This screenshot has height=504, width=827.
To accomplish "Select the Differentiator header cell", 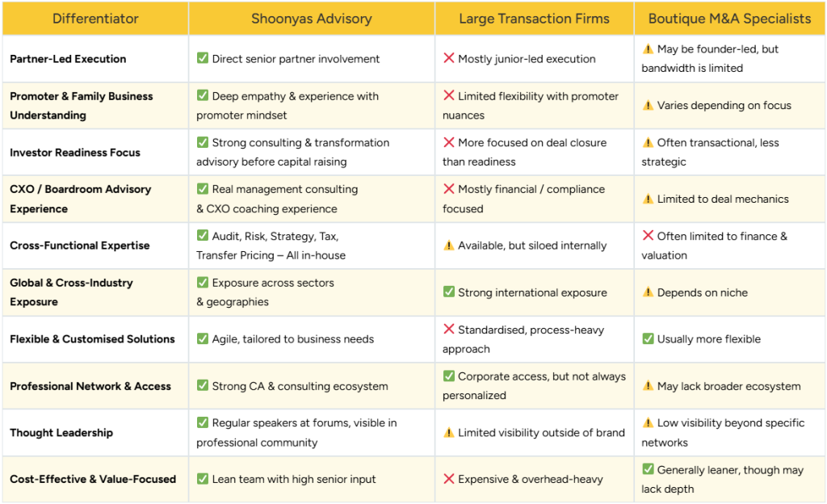I will 95,19.
